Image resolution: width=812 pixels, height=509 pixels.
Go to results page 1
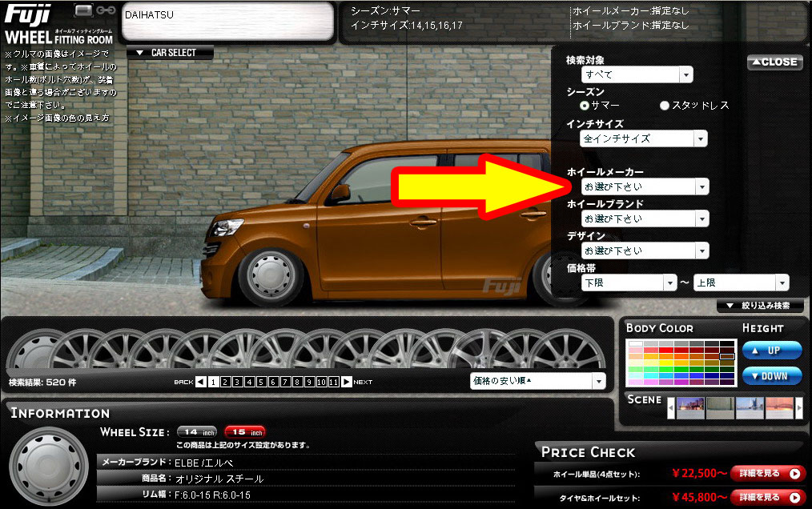coord(213,382)
